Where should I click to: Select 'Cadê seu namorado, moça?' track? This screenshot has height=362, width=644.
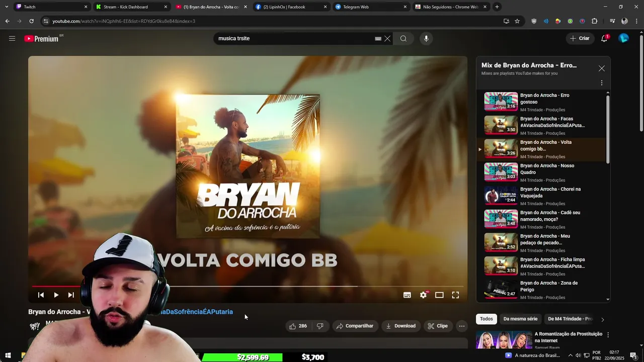click(541, 220)
